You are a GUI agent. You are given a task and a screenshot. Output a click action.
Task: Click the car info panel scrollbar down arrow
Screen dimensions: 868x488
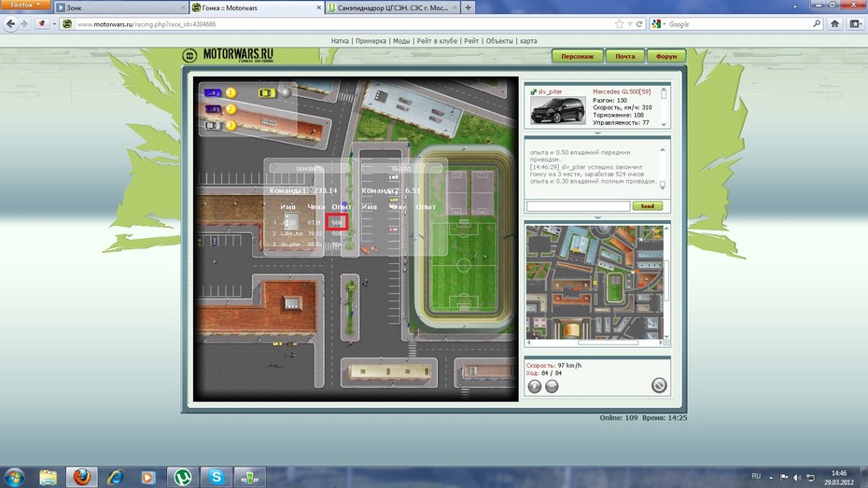(x=664, y=124)
